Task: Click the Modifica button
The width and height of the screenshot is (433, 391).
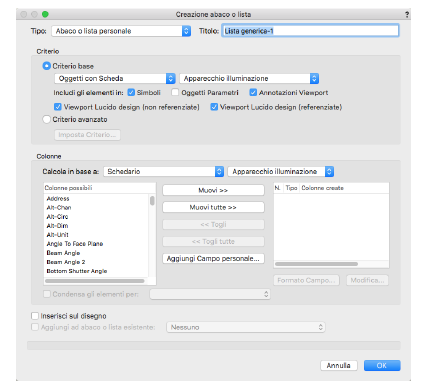Action: [x=367, y=280]
